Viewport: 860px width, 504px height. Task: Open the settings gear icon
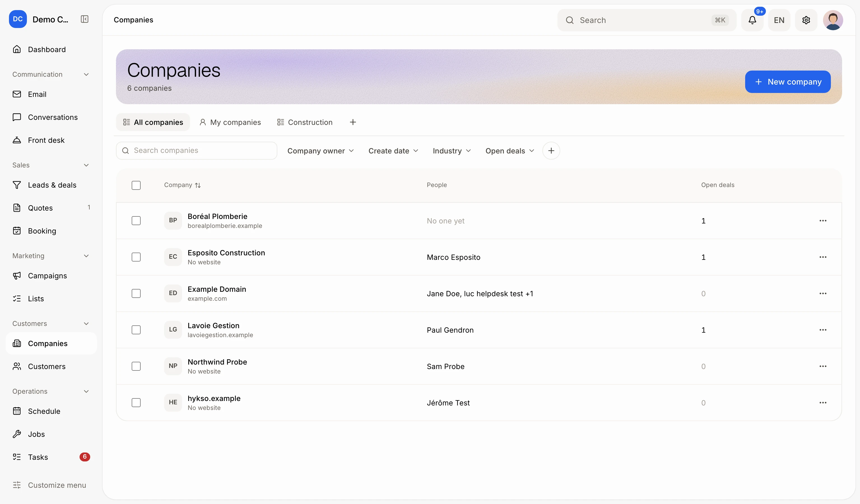[806, 20]
